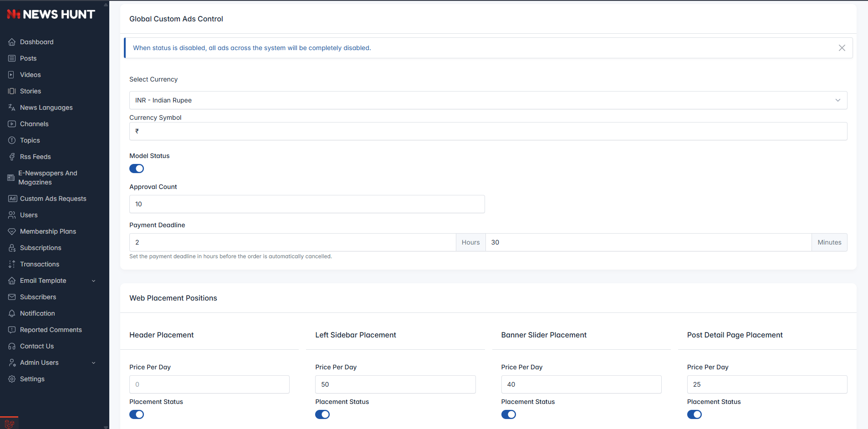Click the News Languages translate icon
868x429 pixels.
tap(12, 107)
